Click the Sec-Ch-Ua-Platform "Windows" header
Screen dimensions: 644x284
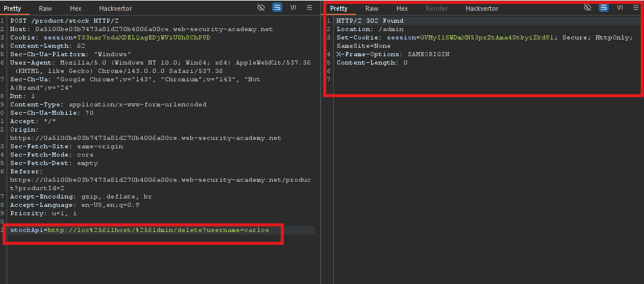tap(70, 54)
